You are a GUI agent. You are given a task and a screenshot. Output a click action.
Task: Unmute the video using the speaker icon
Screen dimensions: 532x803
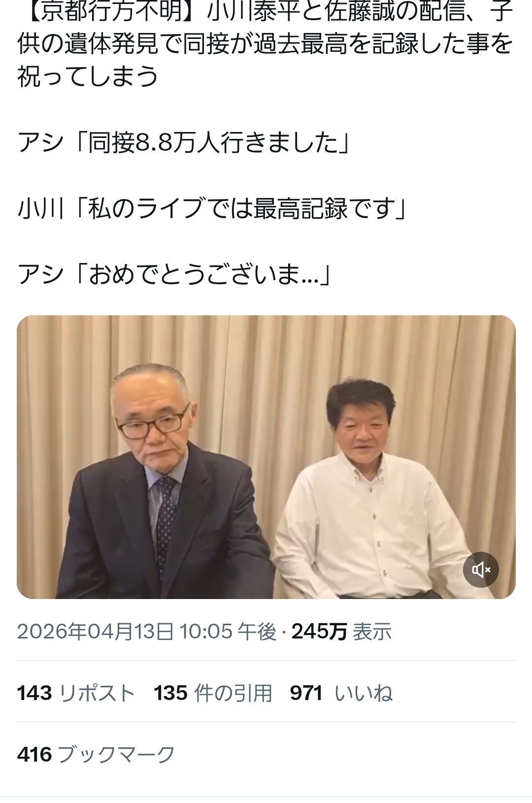tap(481, 569)
